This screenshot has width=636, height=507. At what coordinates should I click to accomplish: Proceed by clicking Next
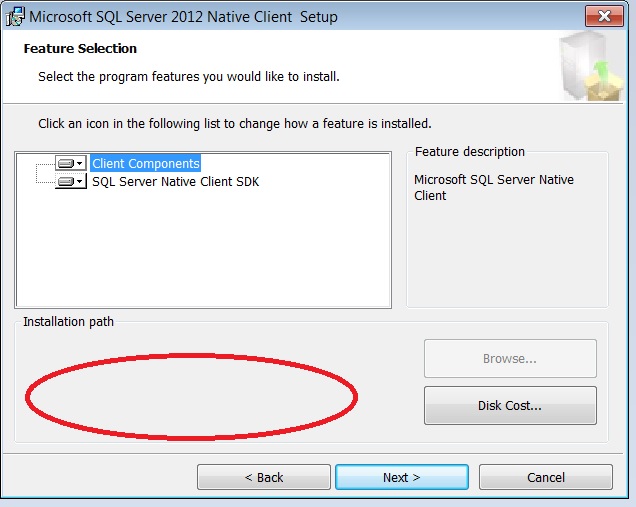point(401,477)
